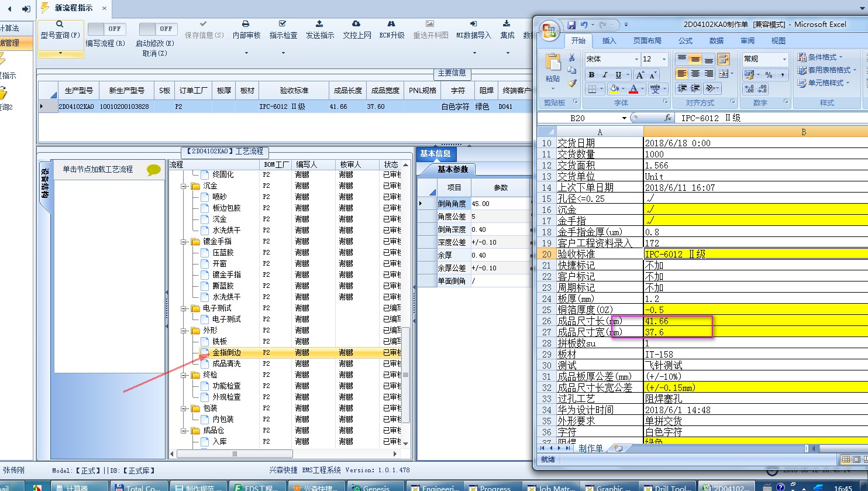This screenshot has height=491, width=868.
Task: Click the cell borders icon in Excel
Action: [593, 89]
